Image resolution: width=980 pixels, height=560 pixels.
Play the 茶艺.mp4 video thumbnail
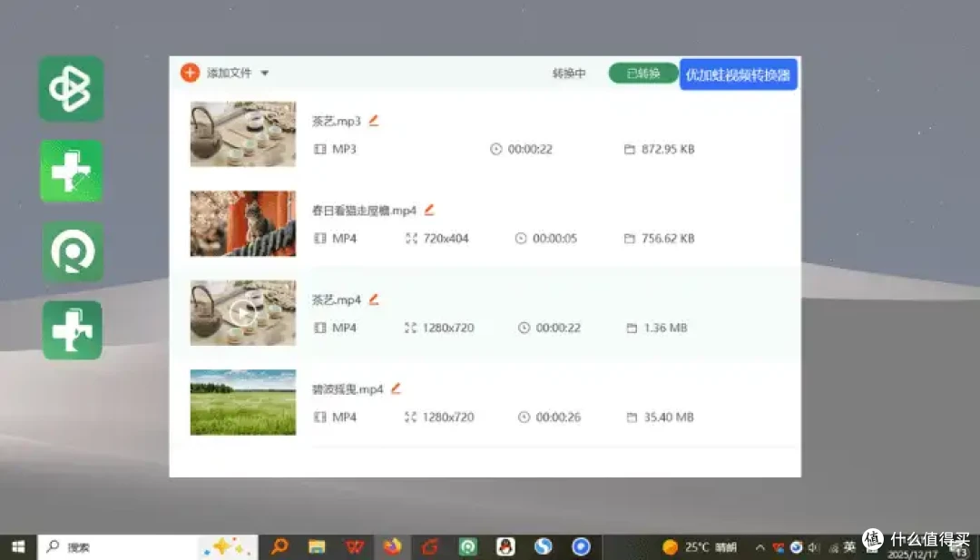coord(243,312)
